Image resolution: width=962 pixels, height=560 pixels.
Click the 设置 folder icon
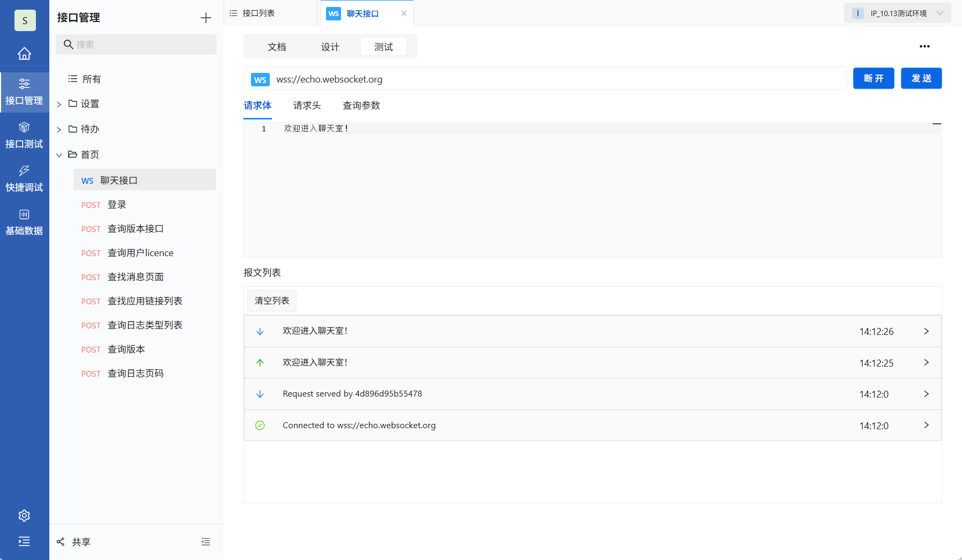(73, 103)
